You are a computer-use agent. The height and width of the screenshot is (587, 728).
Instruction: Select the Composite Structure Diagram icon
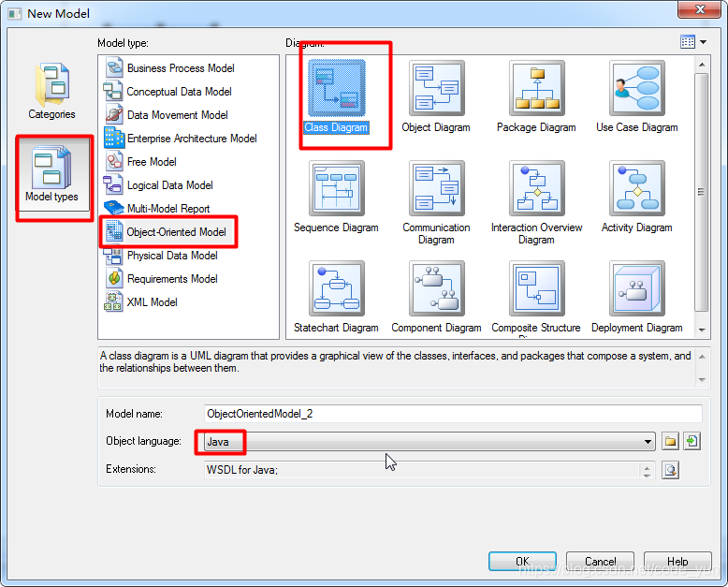537,288
